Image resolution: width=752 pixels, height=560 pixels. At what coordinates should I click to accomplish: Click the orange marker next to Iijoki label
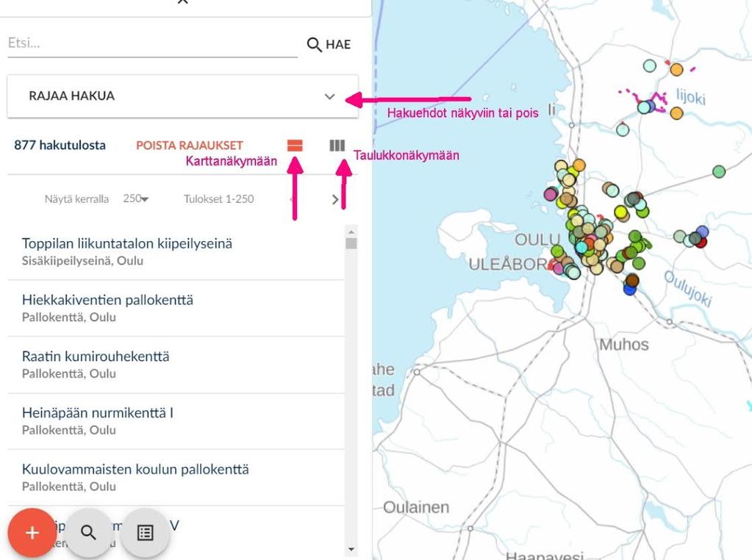pos(676,114)
